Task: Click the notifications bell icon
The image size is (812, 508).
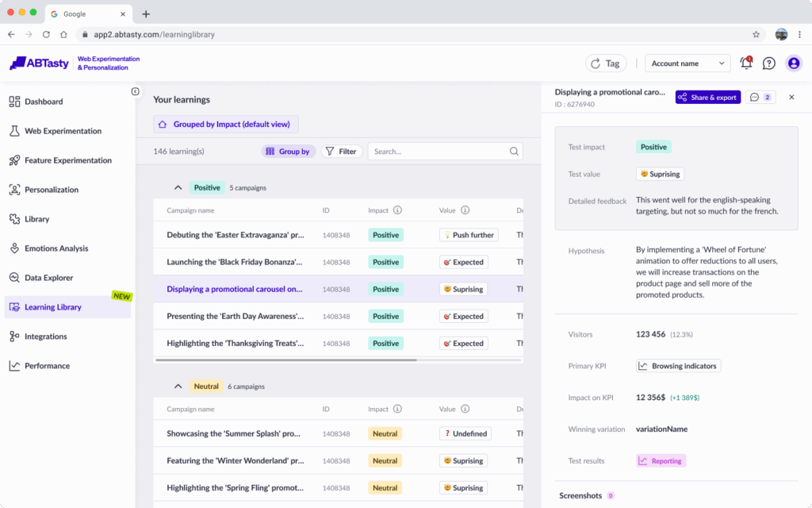Action: [x=745, y=63]
